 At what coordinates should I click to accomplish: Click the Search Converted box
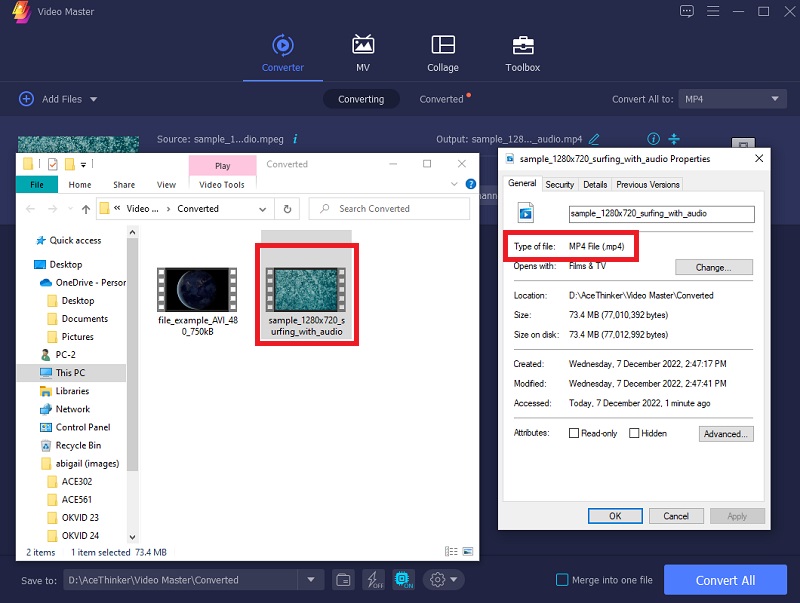coord(389,209)
